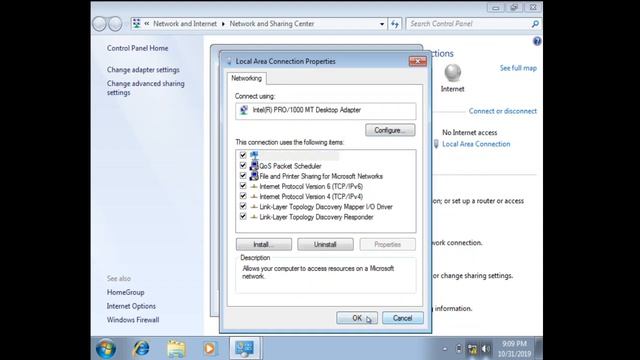640x360 pixels.
Task: Select the File and Printer Sharing item icon
Action: (x=254, y=176)
